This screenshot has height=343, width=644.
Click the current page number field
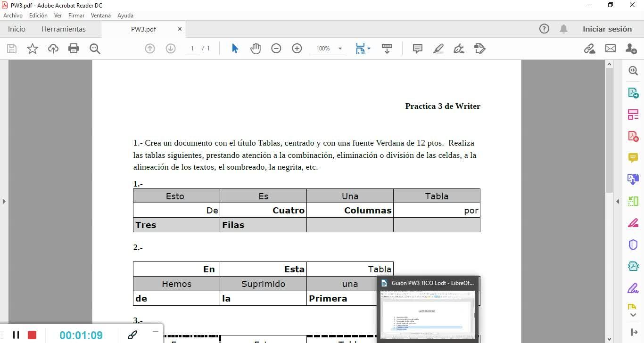point(192,49)
